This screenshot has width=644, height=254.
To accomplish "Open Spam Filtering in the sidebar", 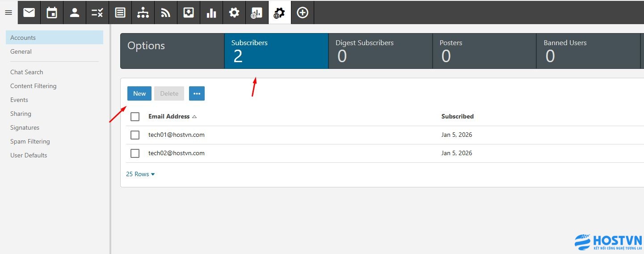I will tap(30, 141).
